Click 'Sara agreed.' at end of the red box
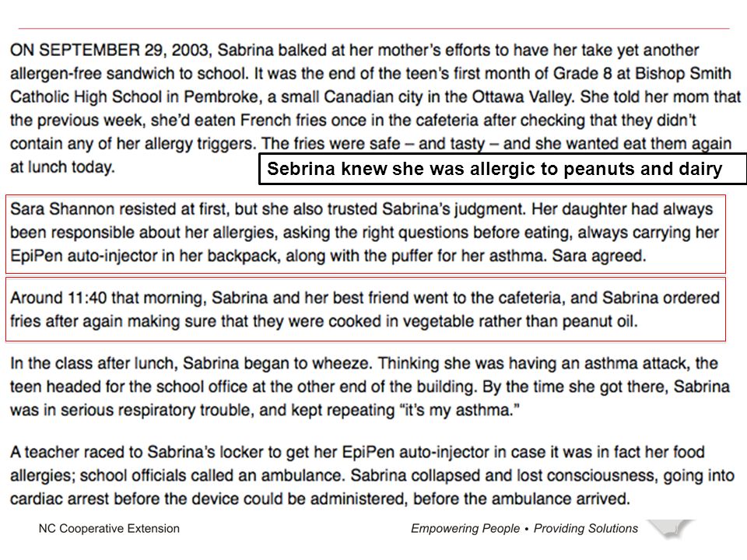This screenshot has width=747, height=560. pos(599,256)
